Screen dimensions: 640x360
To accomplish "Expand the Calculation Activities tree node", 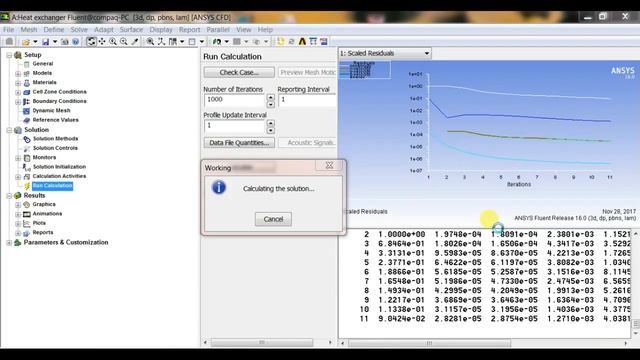I will click(18, 177).
